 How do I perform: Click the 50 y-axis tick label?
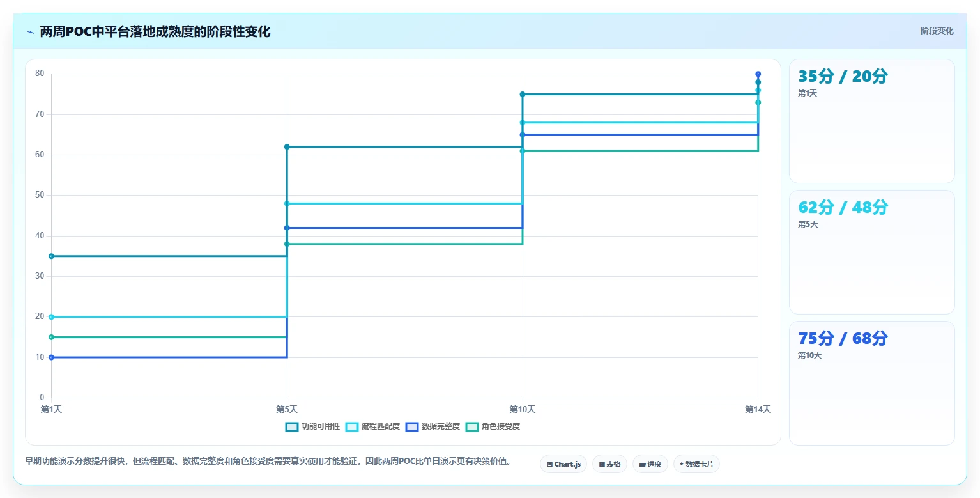(x=40, y=195)
